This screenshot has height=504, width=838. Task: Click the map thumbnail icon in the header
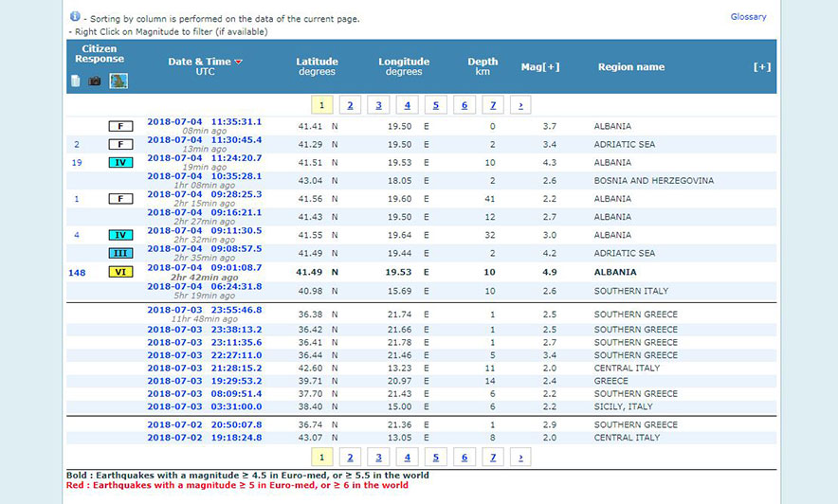pos(118,81)
